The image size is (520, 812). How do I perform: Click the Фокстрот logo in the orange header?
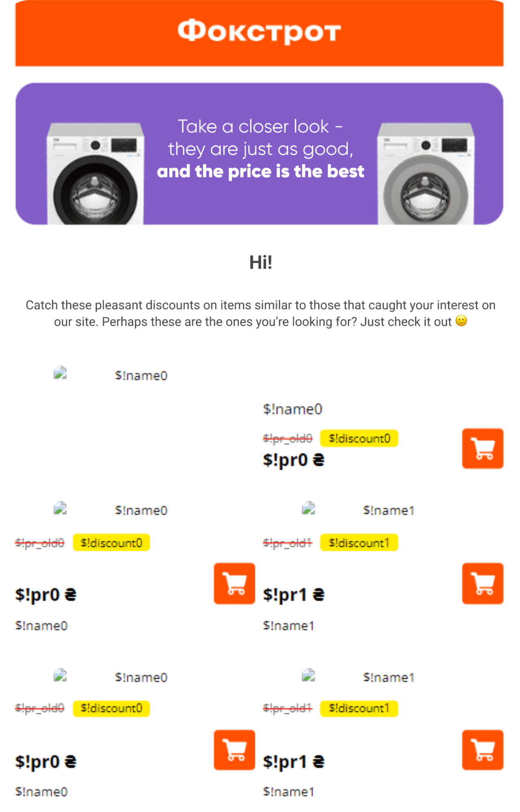260,32
